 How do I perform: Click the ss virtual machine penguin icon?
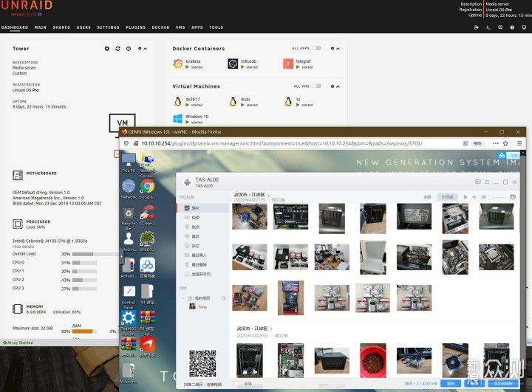tap(288, 101)
